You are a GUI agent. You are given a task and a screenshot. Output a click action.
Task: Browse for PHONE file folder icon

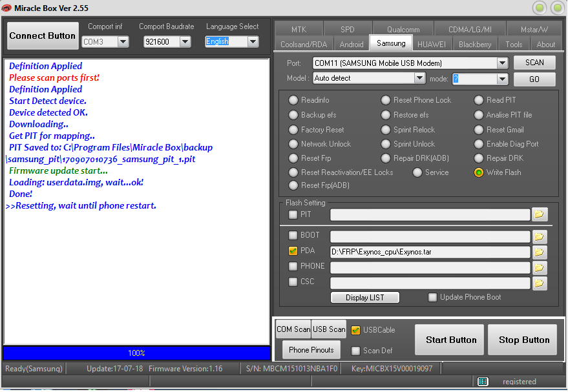coord(540,267)
